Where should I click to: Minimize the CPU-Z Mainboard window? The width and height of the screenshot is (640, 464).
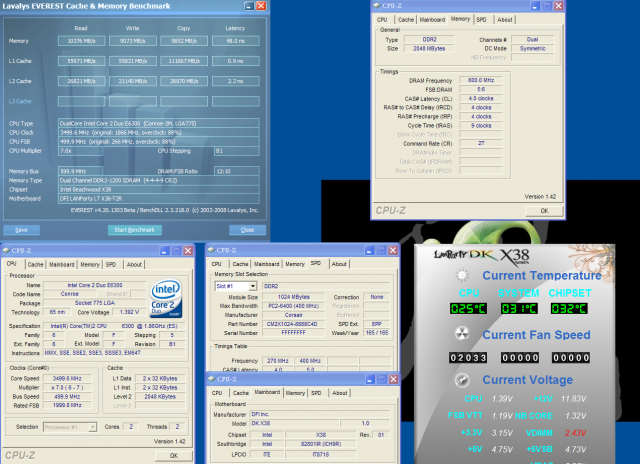click(370, 379)
